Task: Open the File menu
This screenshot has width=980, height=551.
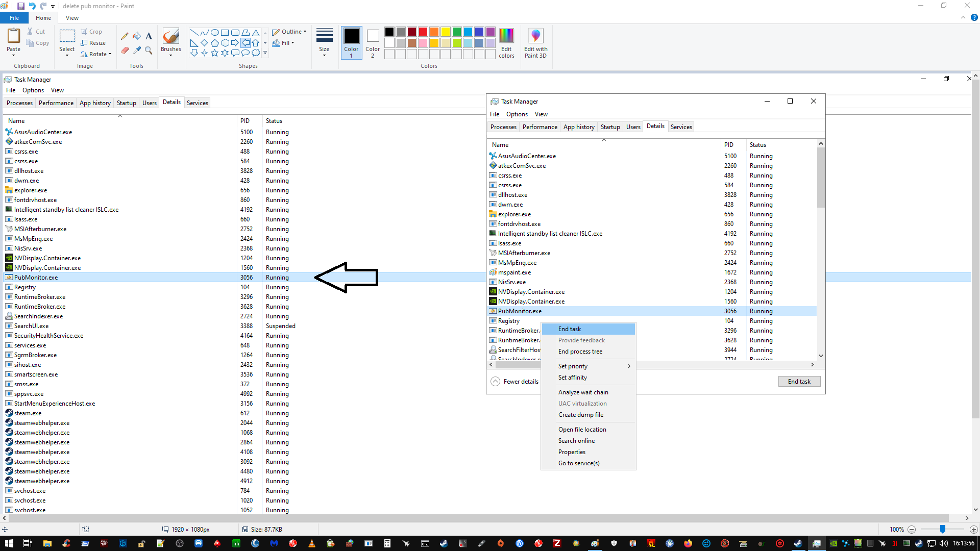Action: (14, 18)
